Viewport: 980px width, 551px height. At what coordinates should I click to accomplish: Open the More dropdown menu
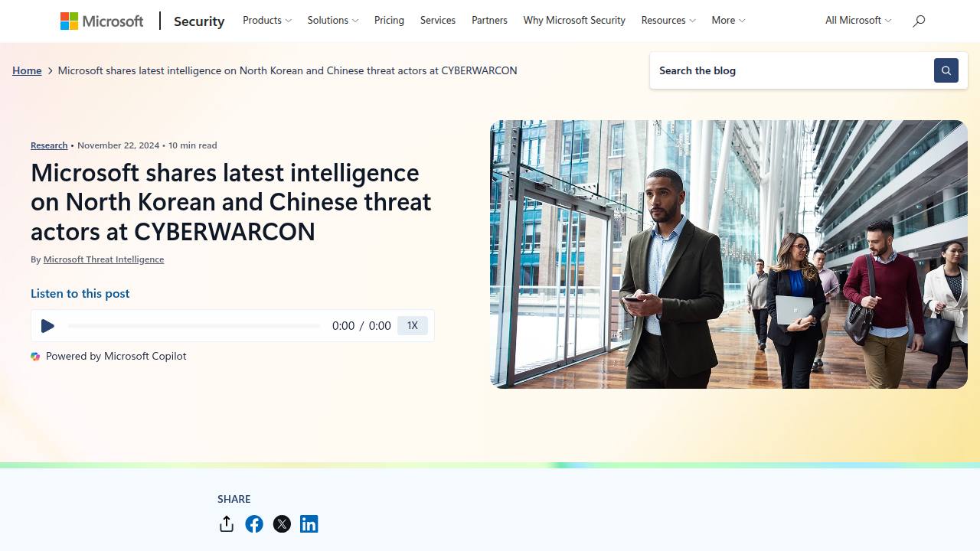coord(728,21)
